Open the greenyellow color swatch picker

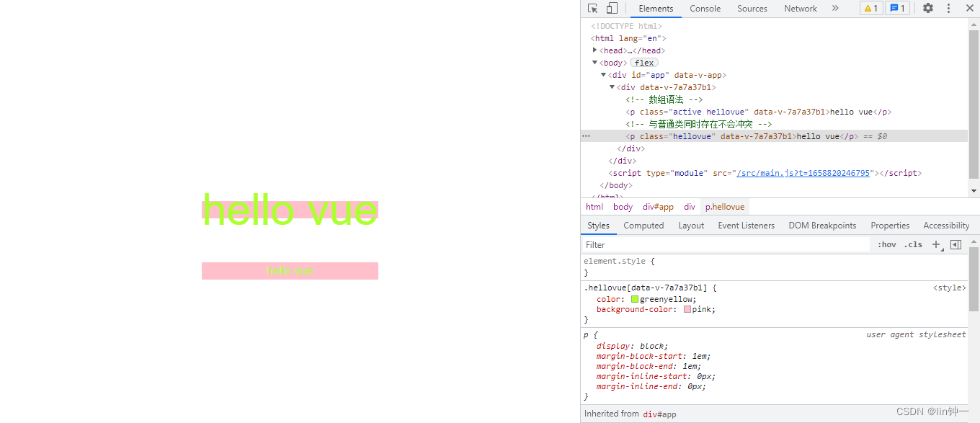[635, 300]
